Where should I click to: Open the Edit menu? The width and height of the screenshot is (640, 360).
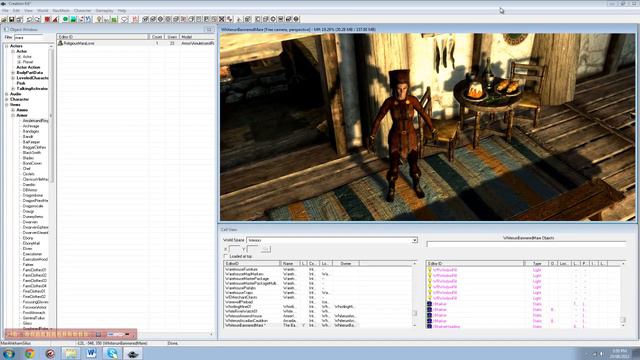[16, 11]
